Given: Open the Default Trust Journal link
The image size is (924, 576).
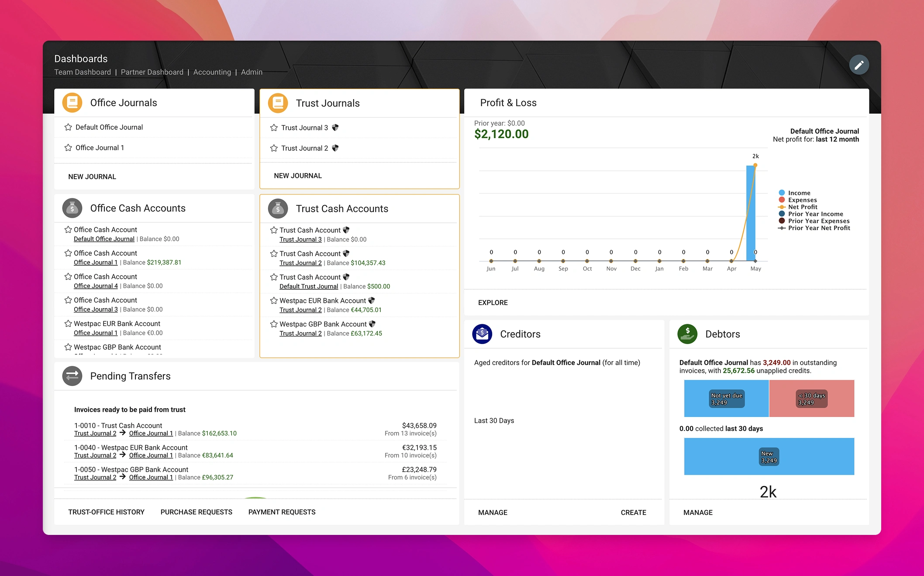Looking at the screenshot, I should (x=308, y=286).
